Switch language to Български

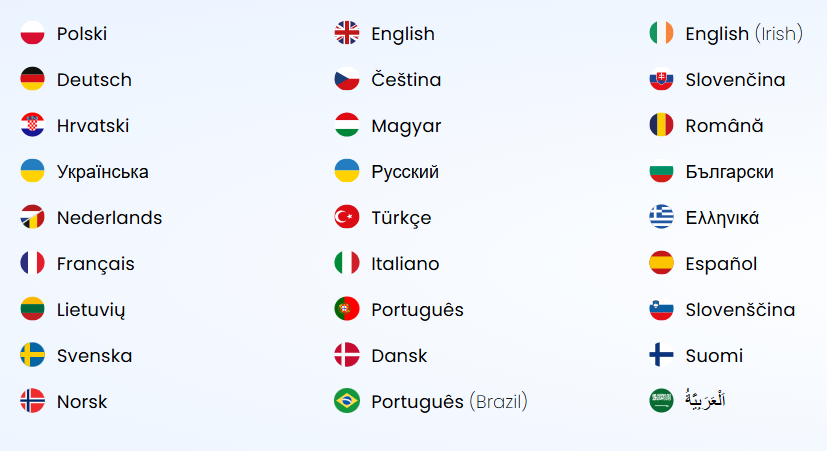coord(729,172)
